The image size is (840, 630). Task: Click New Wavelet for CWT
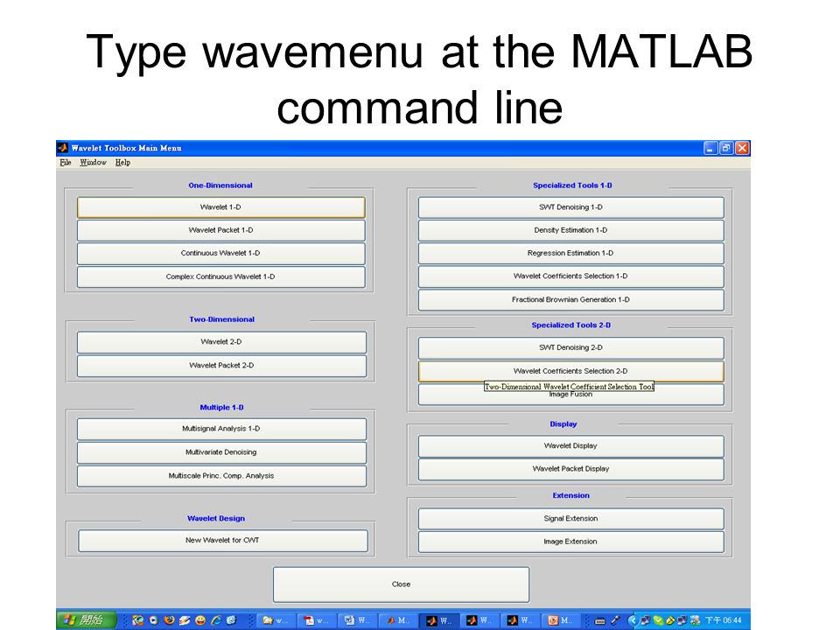pyautogui.click(x=223, y=541)
